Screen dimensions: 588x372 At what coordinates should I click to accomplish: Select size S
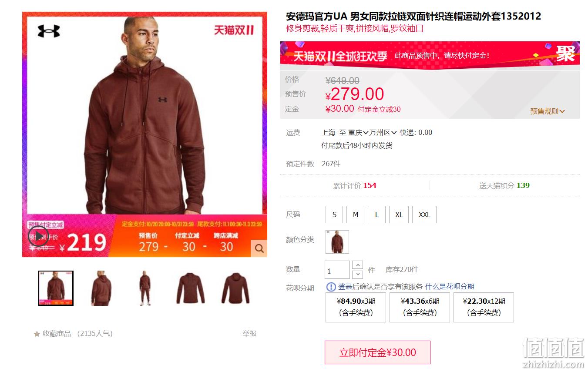334,214
